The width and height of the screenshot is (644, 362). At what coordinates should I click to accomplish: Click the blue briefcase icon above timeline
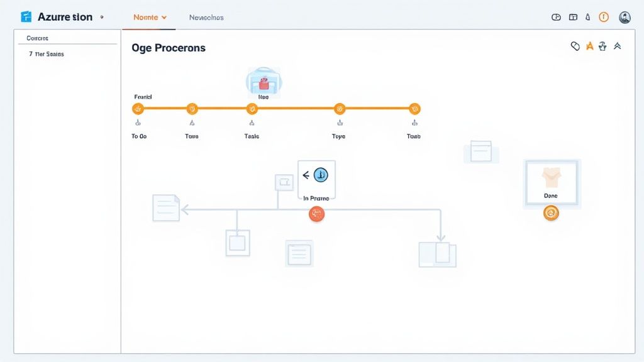(264, 82)
